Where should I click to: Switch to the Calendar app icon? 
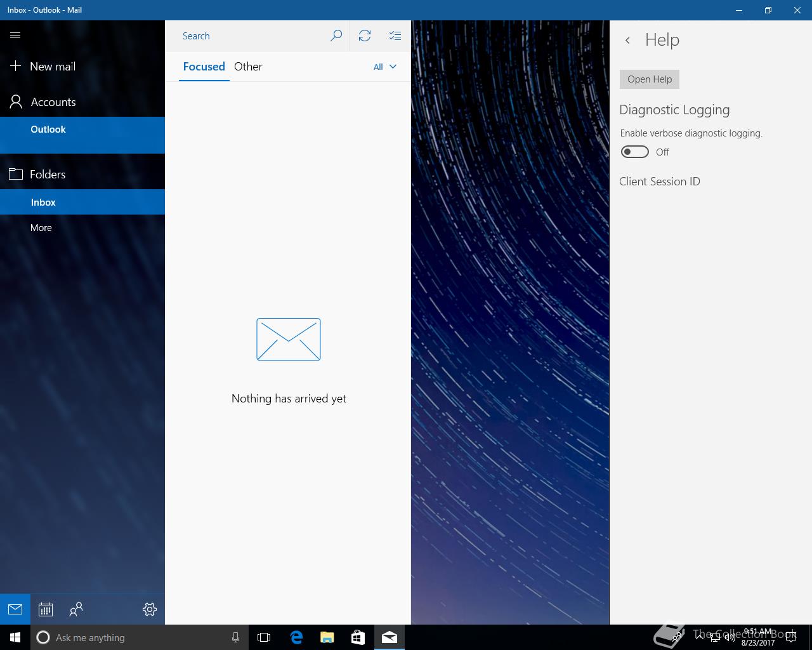(46, 609)
